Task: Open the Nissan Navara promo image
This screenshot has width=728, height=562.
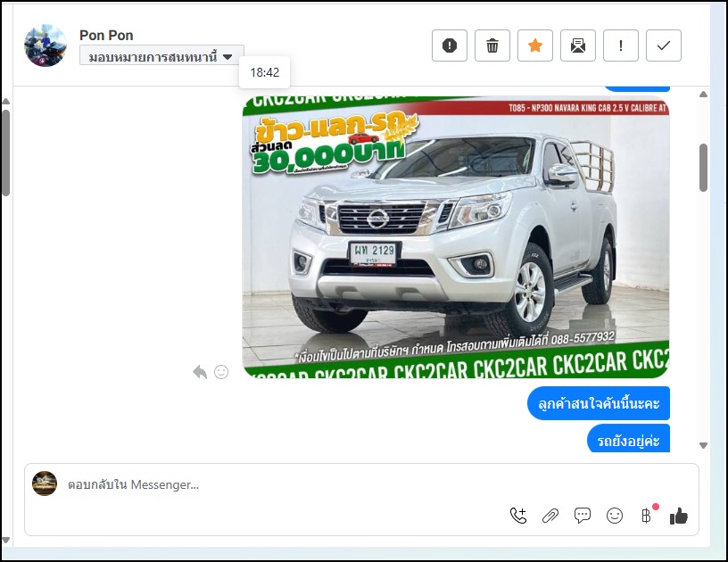Action: pyautogui.click(x=456, y=237)
